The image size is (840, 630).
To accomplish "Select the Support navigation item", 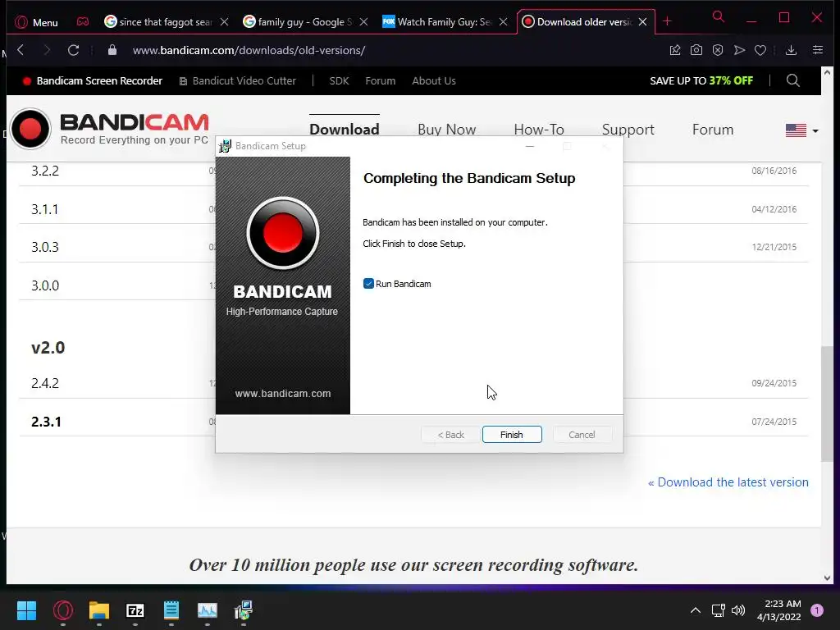I will 628,130.
